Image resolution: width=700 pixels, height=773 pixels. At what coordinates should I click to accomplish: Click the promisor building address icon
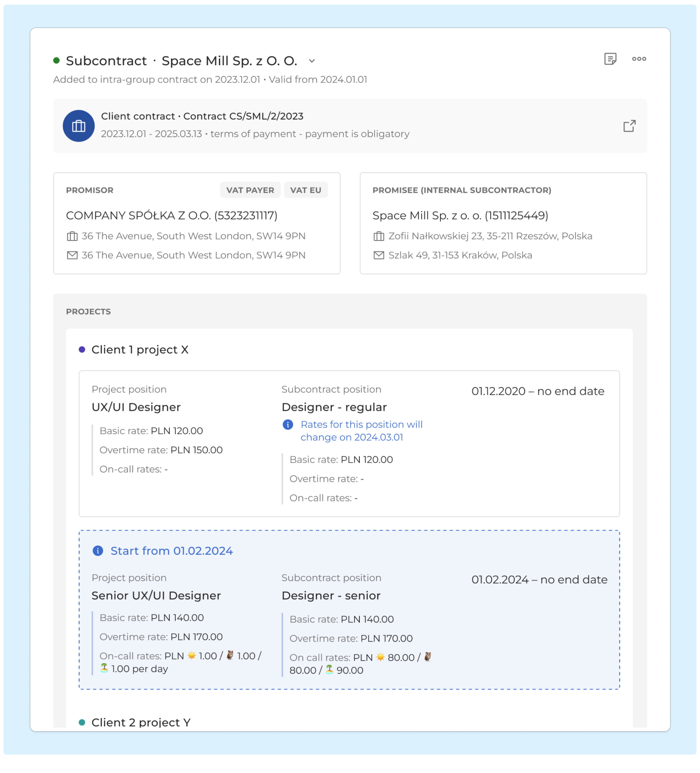(x=72, y=236)
